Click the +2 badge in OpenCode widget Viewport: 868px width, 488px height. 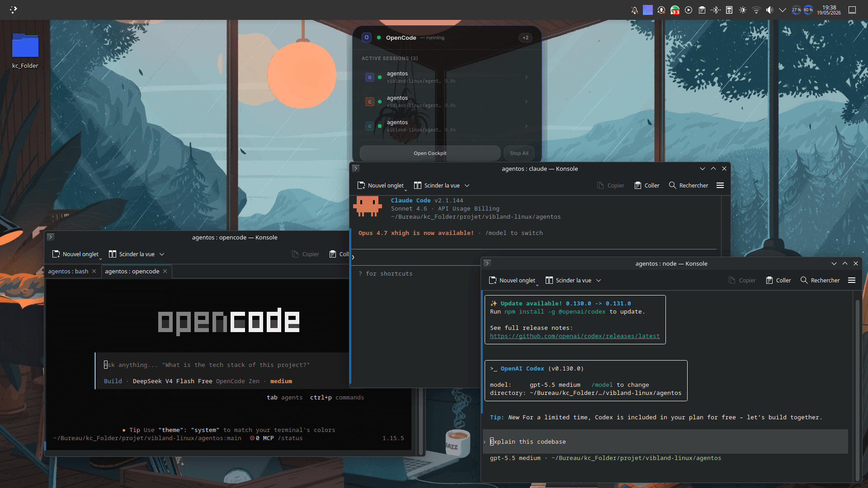tap(525, 38)
